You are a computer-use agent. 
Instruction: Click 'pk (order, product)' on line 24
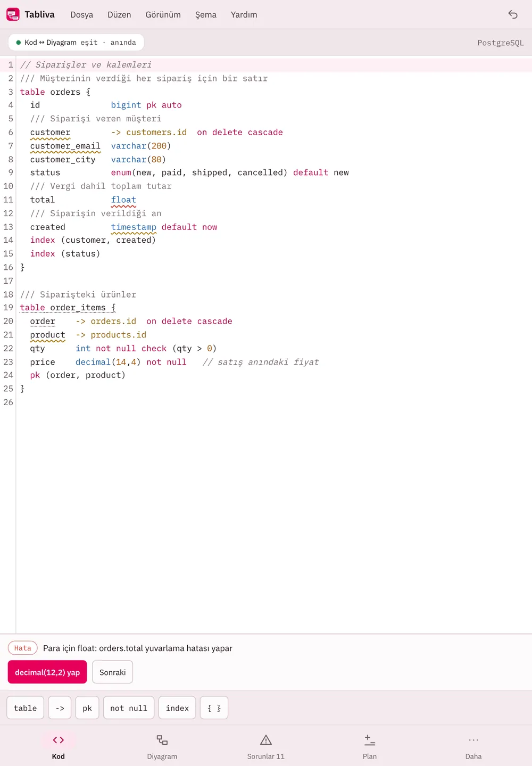click(x=78, y=375)
